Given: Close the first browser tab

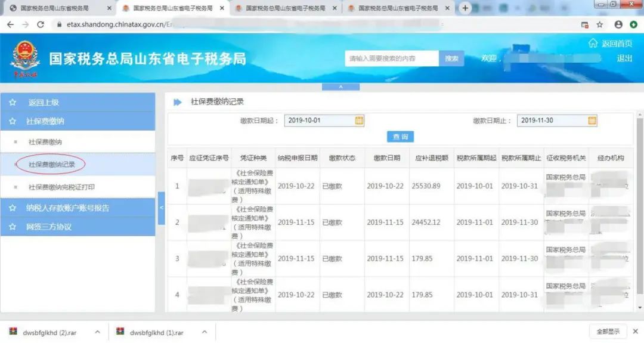Looking at the screenshot, I should click(109, 8).
